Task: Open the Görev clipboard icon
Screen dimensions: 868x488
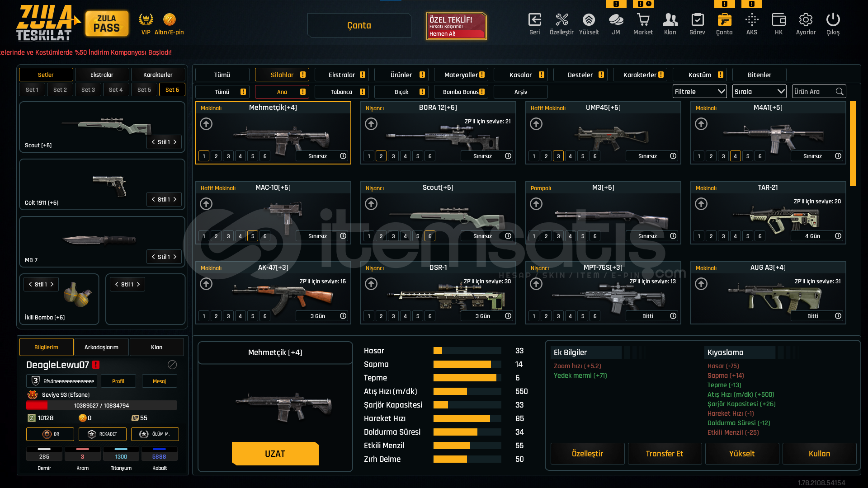Action: (697, 20)
